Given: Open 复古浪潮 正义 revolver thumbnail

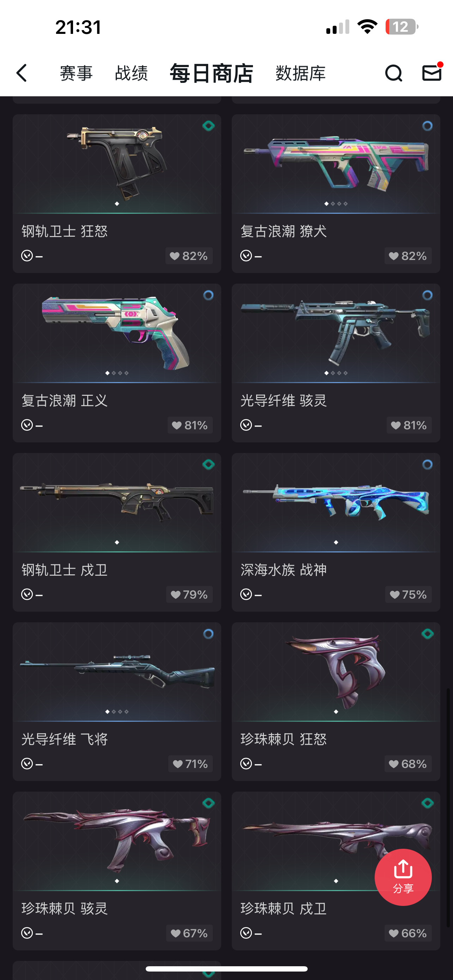Looking at the screenshot, I should [x=117, y=333].
